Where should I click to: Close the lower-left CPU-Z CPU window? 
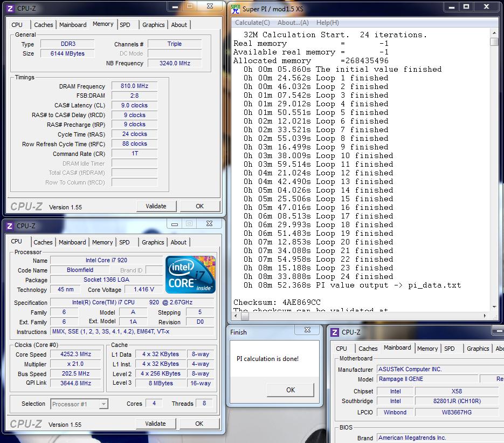(209, 223)
